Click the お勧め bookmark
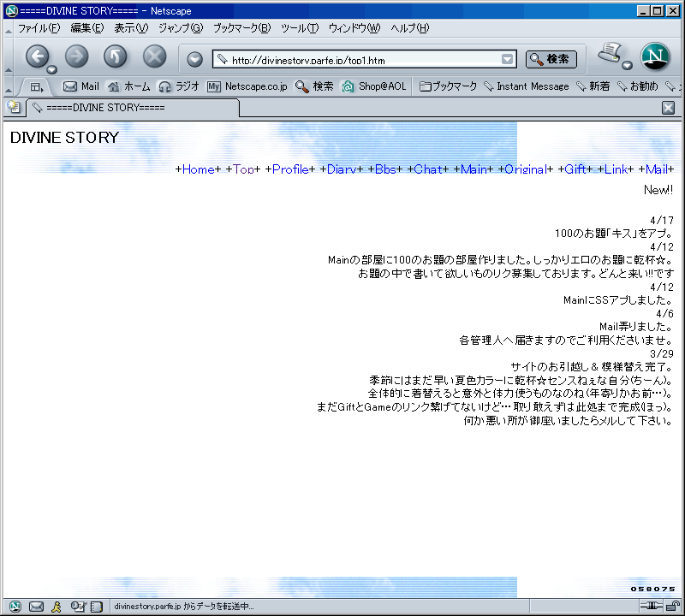This screenshot has width=685, height=616. [638, 86]
